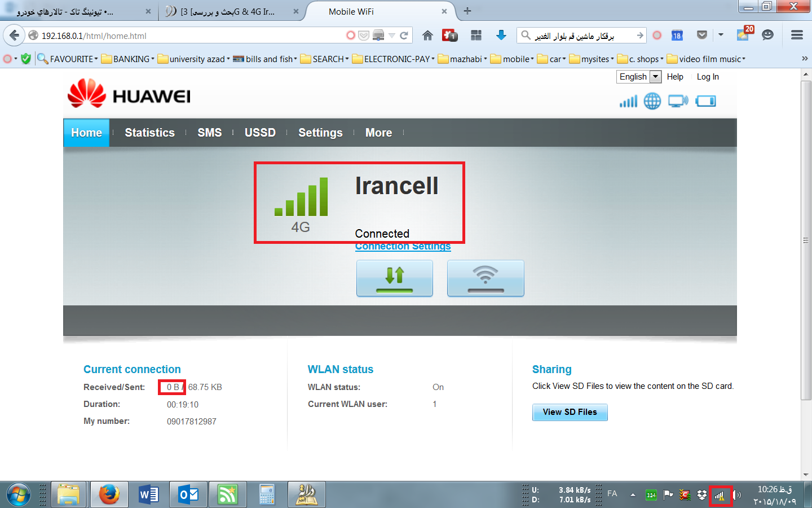Open the mazhabi bookmarks folder

(462, 59)
